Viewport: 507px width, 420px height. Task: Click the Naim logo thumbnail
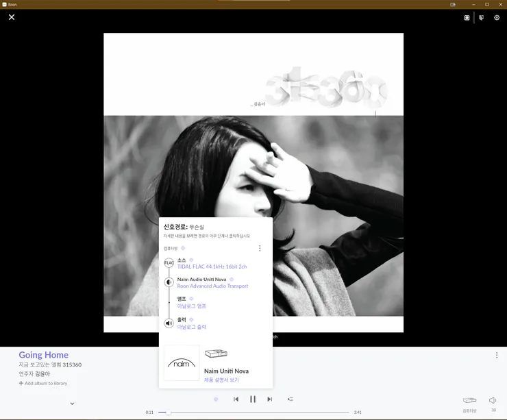pos(182,363)
